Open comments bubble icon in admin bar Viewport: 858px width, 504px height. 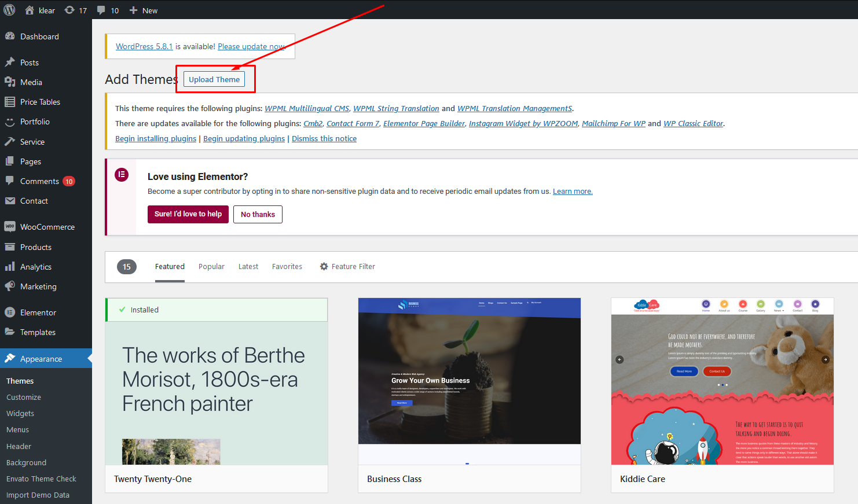tap(101, 10)
